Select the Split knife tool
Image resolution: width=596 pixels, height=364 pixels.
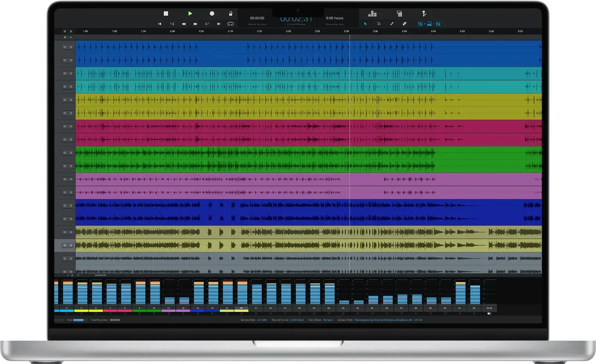tap(391, 24)
